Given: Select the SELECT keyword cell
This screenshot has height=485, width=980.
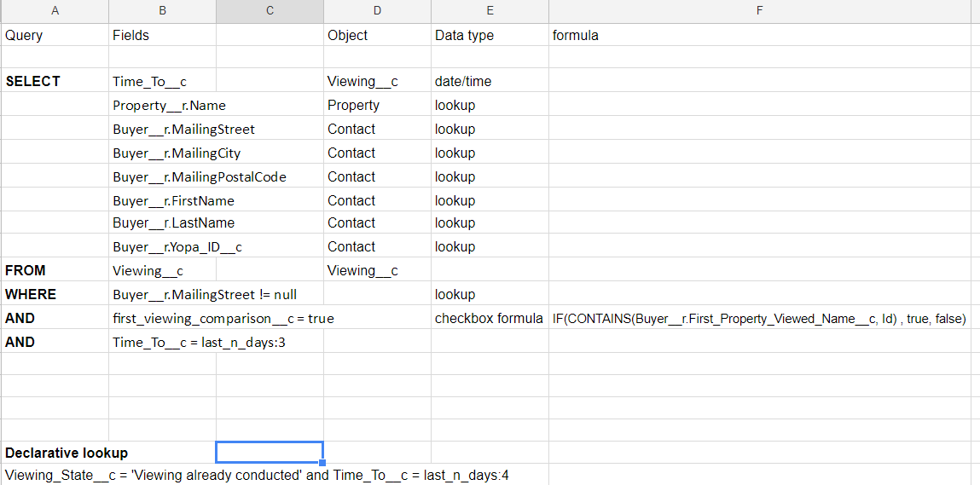Looking at the screenshot, I should pyautogui.click(x=33, y=81).
